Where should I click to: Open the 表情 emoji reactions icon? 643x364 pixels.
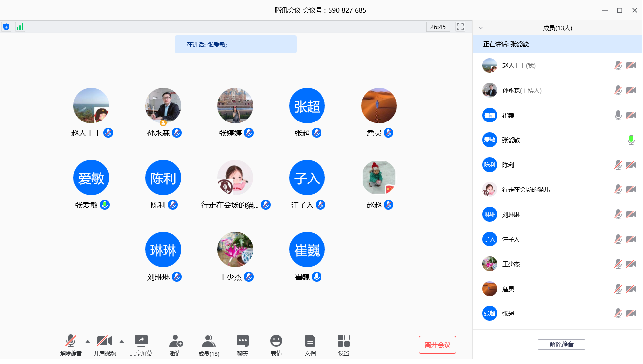276,342
